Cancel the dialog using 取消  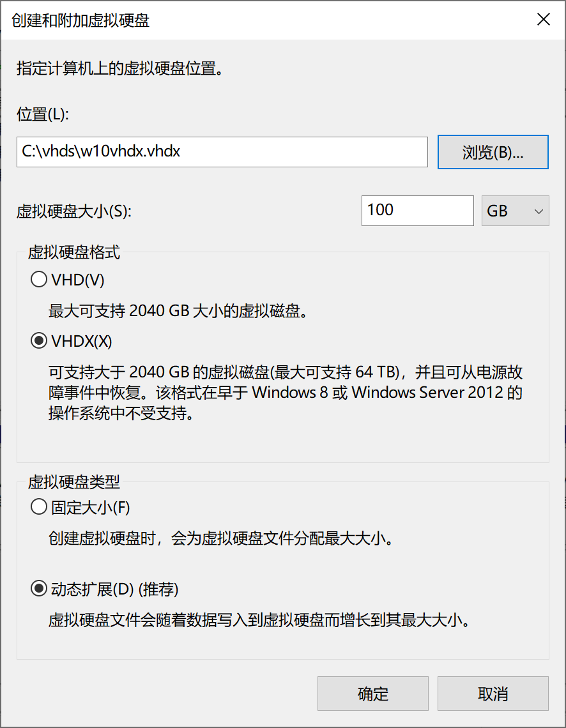click(493, 693)
